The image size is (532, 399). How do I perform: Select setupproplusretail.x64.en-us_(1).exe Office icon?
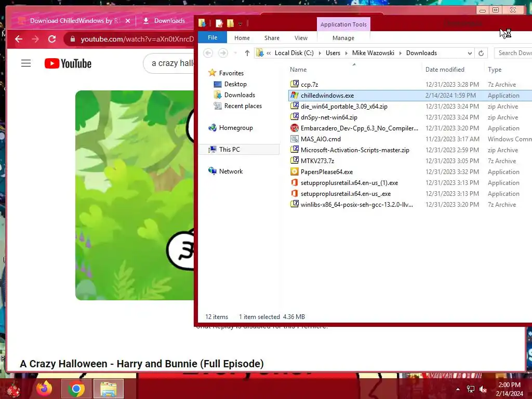click(295, 182)
